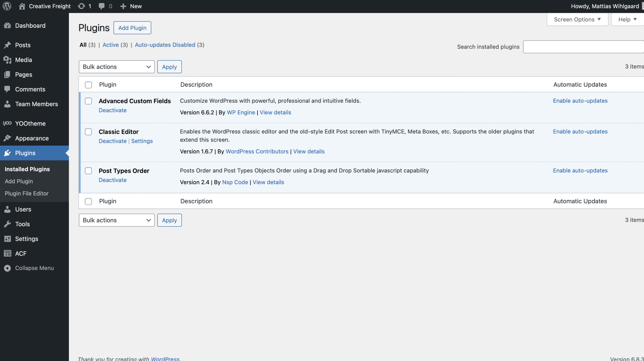Click the comments bubble icon in admin bar

(102, 6)
